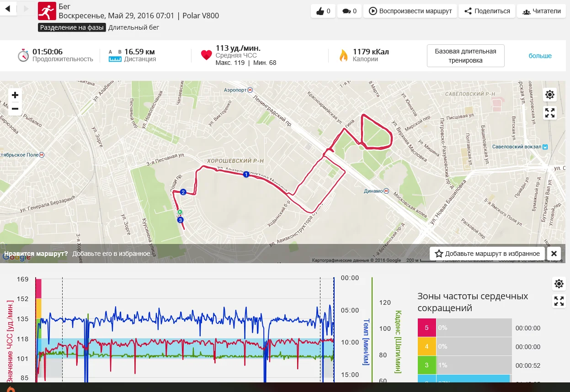Expand chart to fullscreen
Image resolution: width=570 pixels, height=392 pixels.
(559, 301)
